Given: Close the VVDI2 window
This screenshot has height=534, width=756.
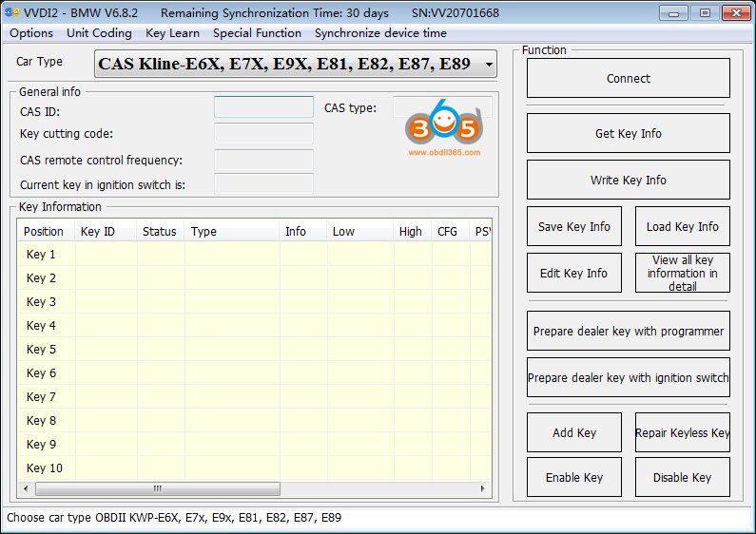Looking at the screenshot, I should [x=736, y=13].
